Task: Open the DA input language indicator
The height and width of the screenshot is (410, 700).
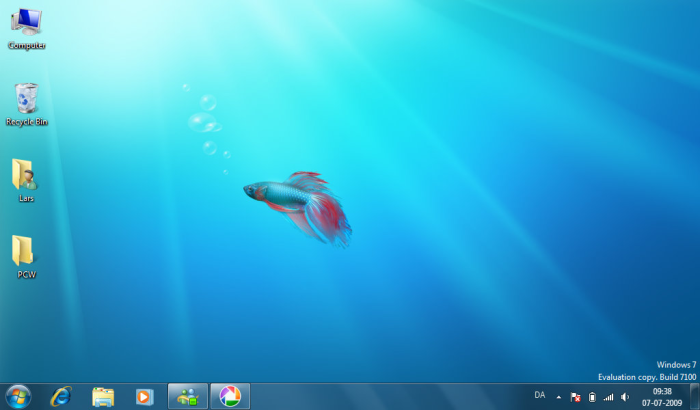Action: pos(540,395)
